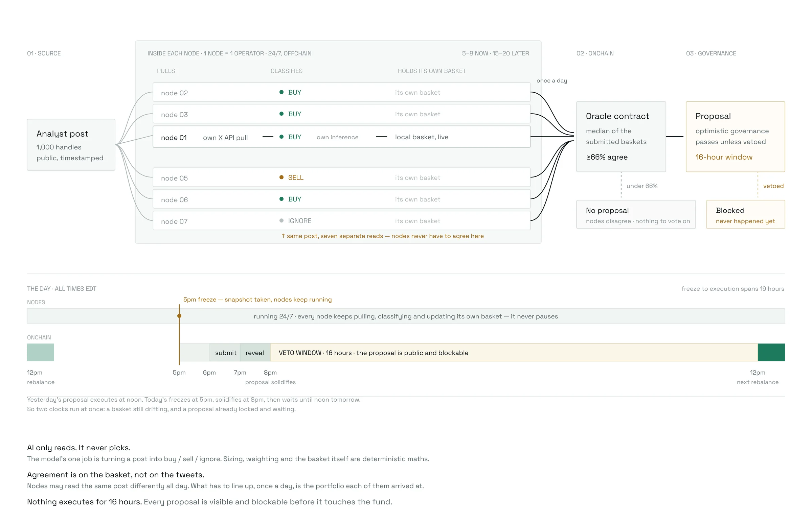Select the submit segment on the timeline
Image resolution: width=812 pixels, height=522 pixels.
point(225,353)
